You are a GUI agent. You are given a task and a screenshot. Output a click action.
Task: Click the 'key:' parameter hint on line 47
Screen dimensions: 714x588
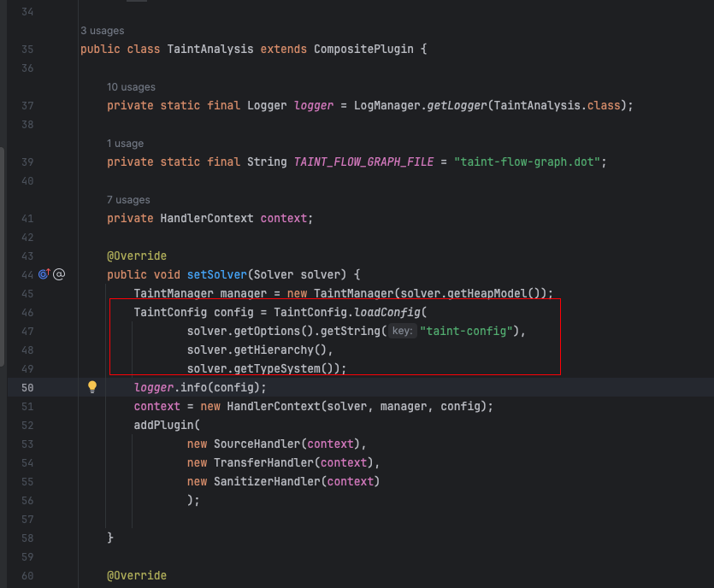coord(403,331)
